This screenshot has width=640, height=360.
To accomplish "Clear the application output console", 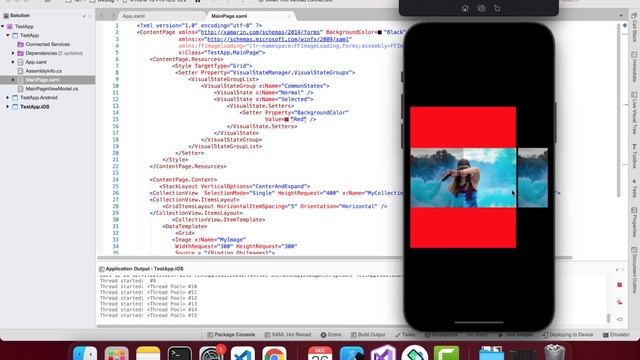I will tap(620, 302).
